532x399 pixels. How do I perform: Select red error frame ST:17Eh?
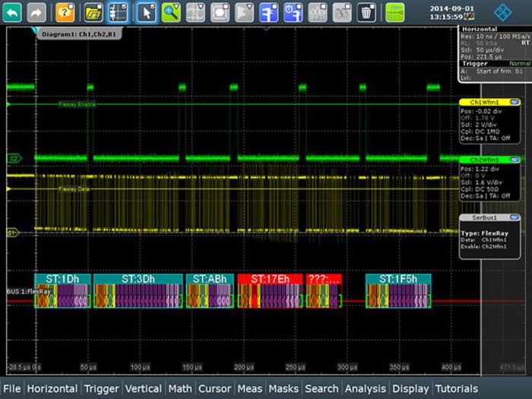point(270,291)
